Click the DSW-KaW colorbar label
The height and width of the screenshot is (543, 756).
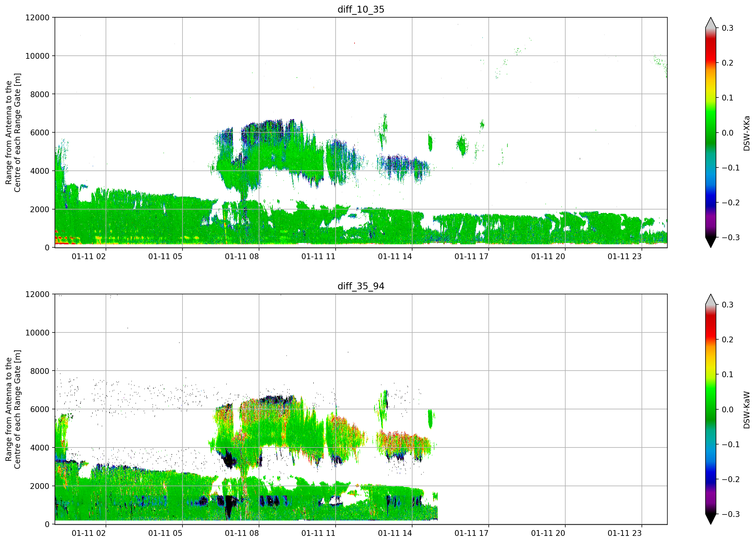(x=747, y=410)
